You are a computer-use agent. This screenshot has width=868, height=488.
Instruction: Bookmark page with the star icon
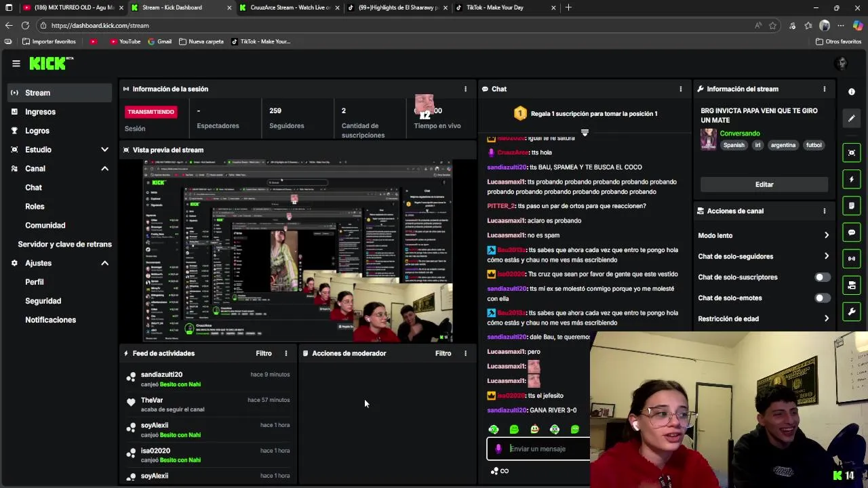(x=772, y=25)
